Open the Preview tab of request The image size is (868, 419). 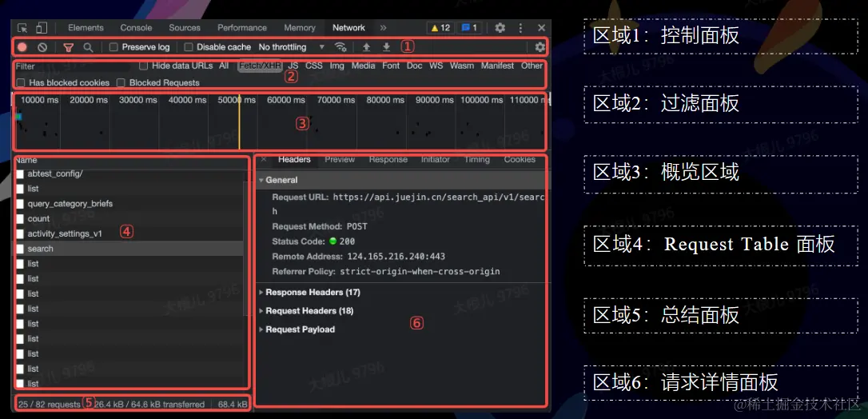point(340,159)
